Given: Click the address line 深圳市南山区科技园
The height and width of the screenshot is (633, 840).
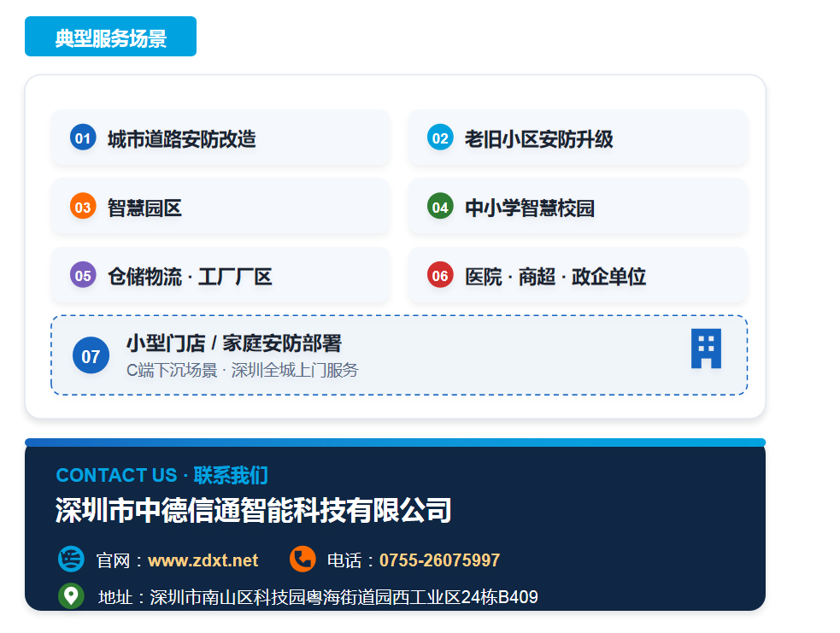Looking at the screenshot, I should [x=318, y=596].
